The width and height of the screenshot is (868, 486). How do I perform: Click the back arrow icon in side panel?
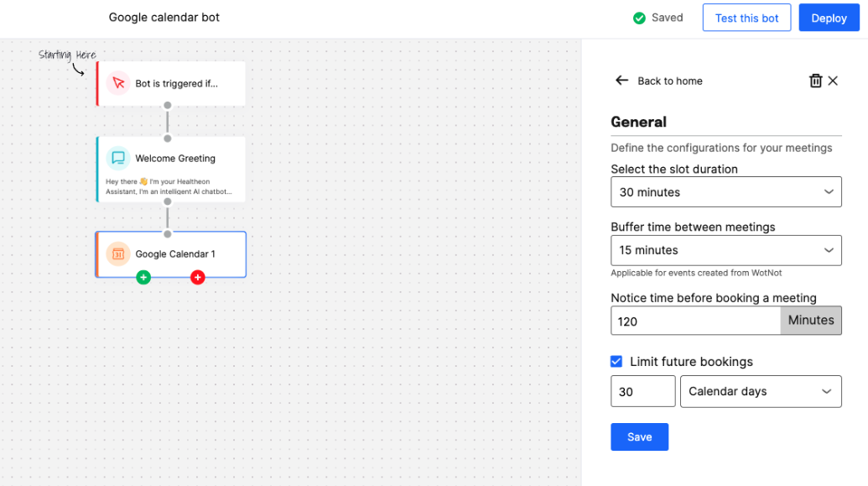[621, 81]
